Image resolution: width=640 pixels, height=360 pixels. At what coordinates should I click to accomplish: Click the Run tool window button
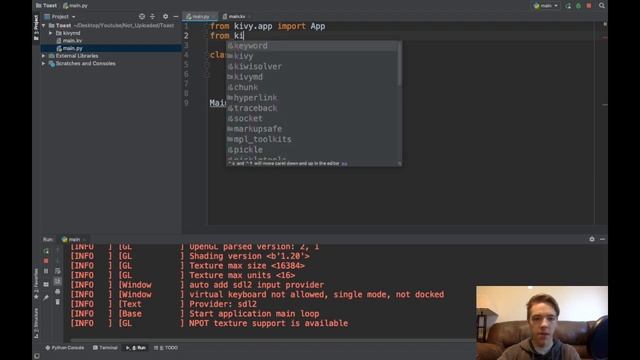[136, 348]
